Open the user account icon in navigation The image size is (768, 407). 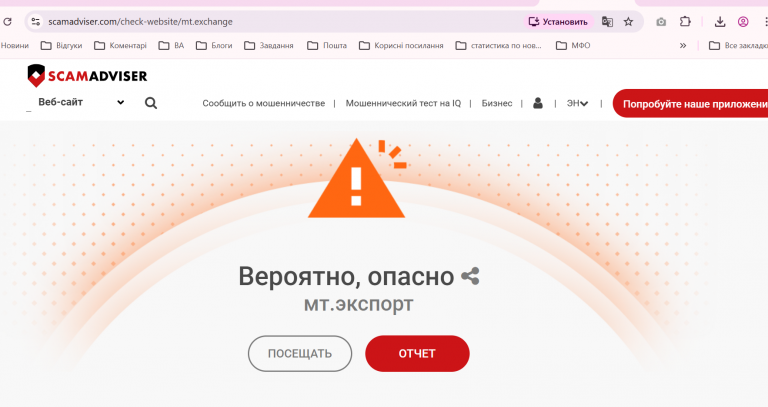pos(538,103)
